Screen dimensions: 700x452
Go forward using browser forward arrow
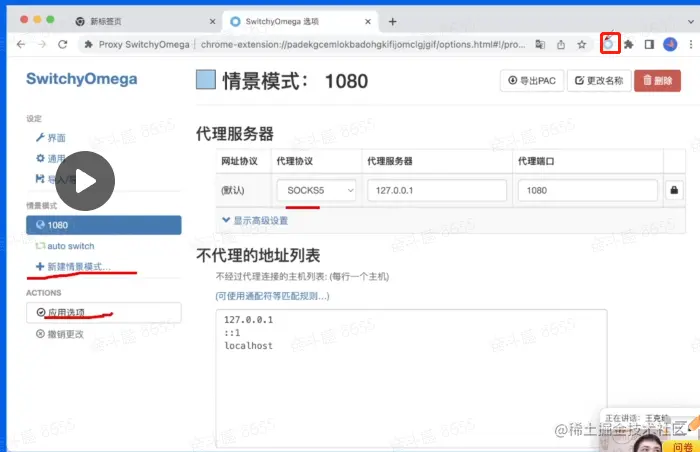(42, 44)
